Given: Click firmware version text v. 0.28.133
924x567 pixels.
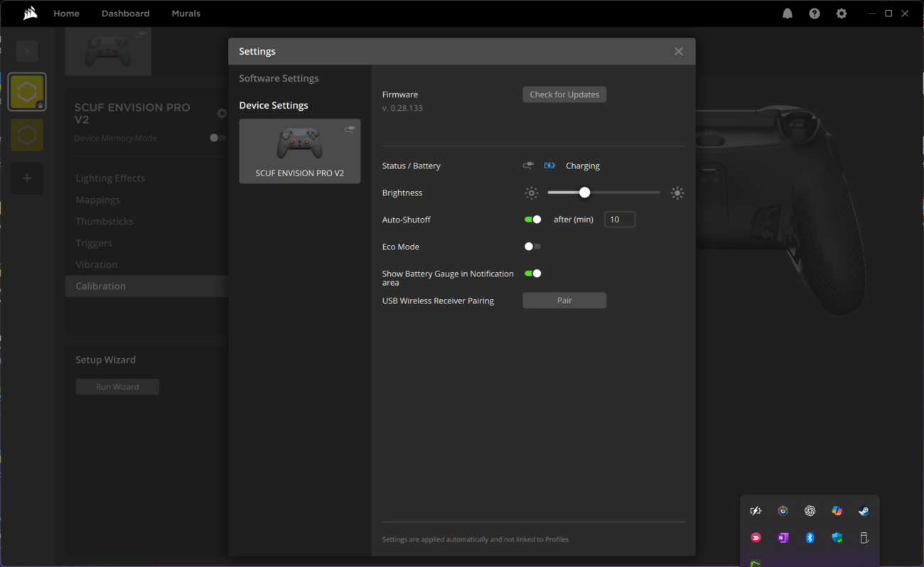Looking at the screenshot, I should coord(402,108).
